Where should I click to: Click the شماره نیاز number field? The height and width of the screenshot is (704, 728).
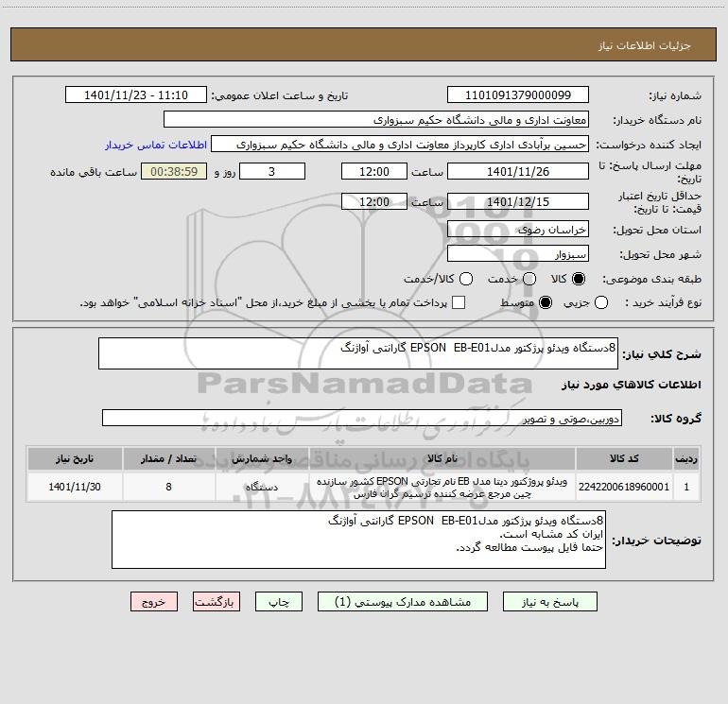(x=518, y=95)
